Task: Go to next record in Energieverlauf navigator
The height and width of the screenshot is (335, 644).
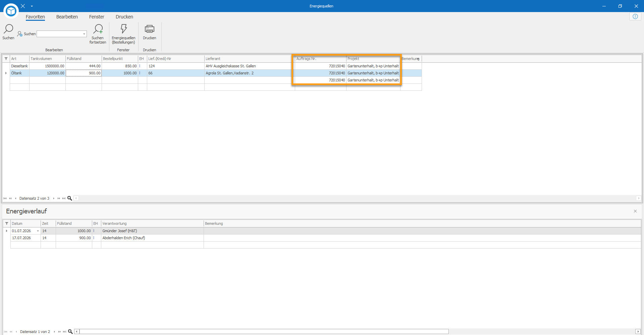Action: click(x=54, y=332)
